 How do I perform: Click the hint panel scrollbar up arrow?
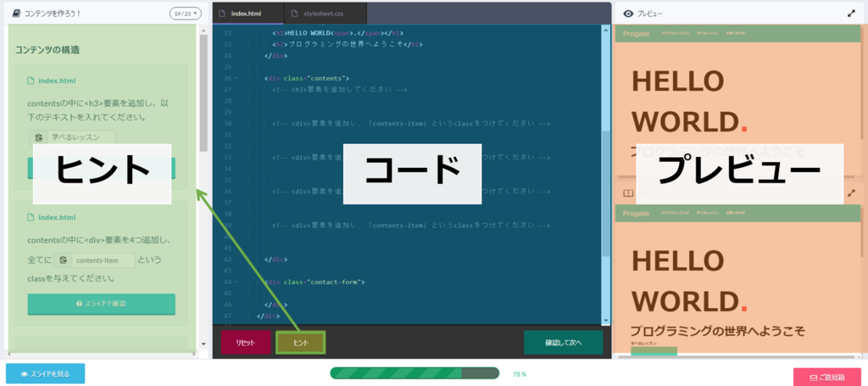point(203,30)
